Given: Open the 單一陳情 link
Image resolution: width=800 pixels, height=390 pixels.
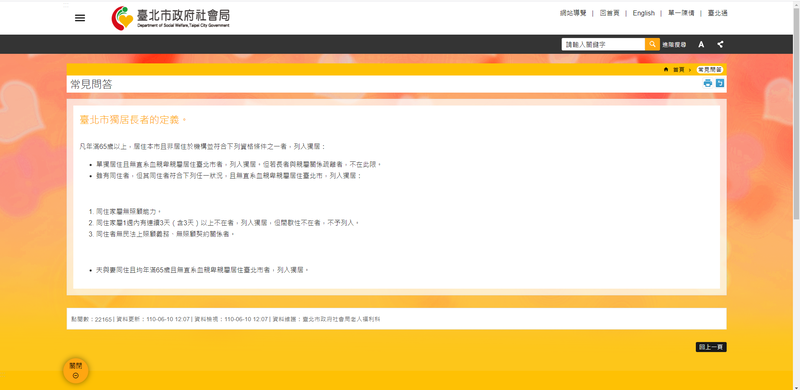Looking at the screenshot, I should (x=681, y=13).
